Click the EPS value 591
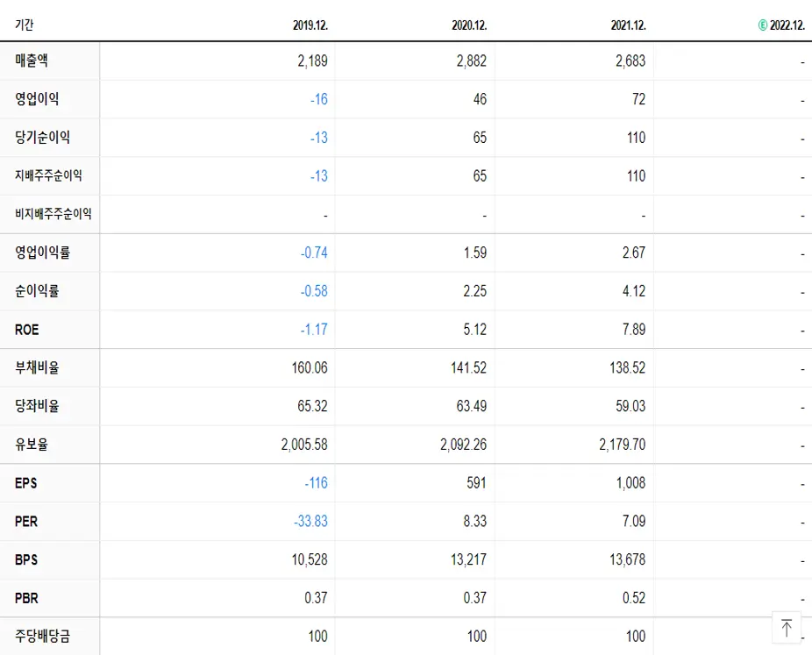812x655 pixels. [476, 482]
